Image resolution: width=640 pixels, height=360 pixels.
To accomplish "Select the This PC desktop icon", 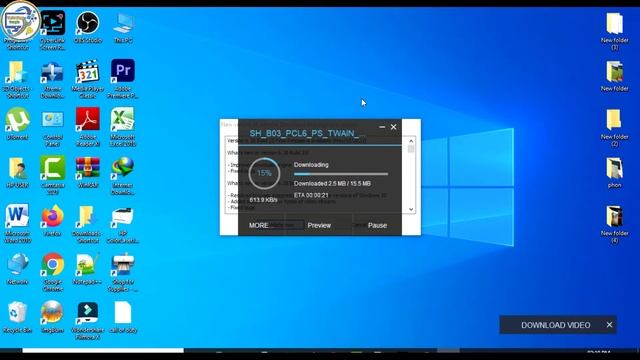I will (123, 27).
